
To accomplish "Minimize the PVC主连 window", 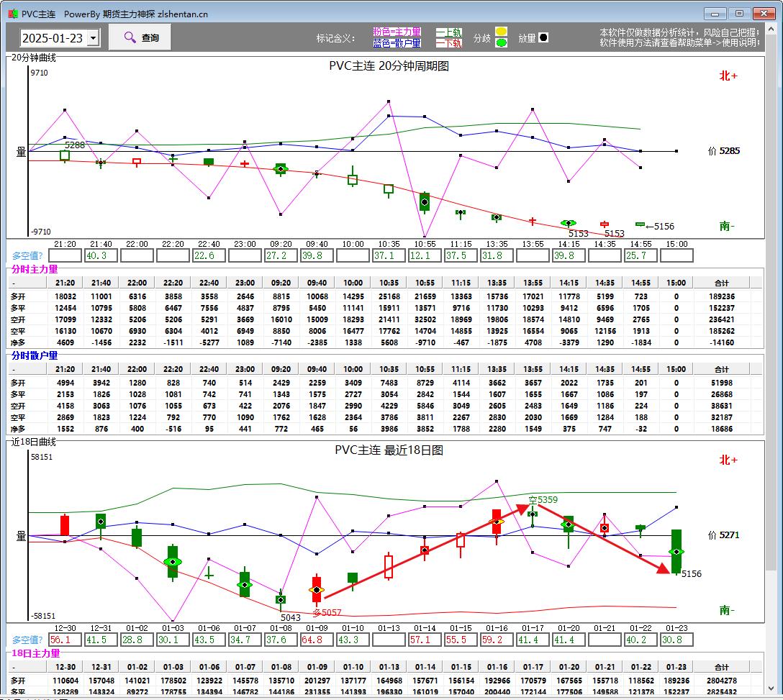I will (715, 14).
